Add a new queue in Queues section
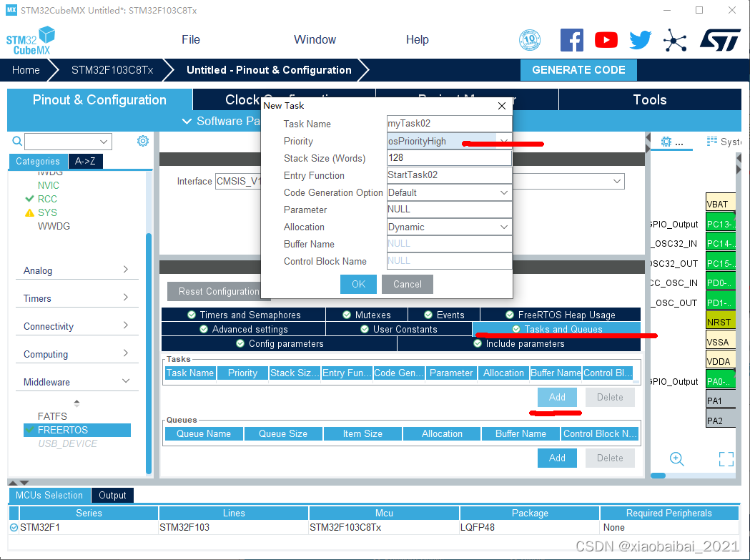Screen dimensions: 750x560 557,458
